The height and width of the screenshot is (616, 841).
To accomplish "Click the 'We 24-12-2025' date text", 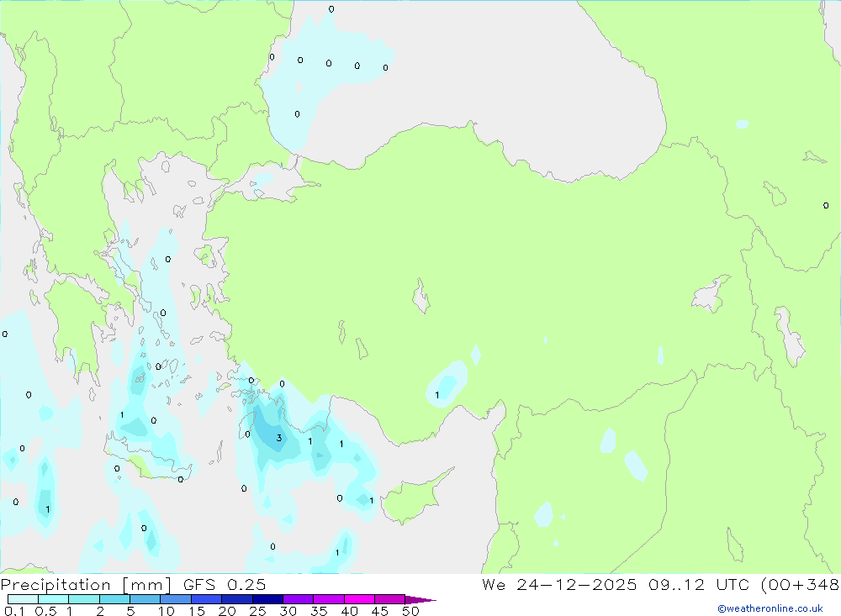I will 559,585.
